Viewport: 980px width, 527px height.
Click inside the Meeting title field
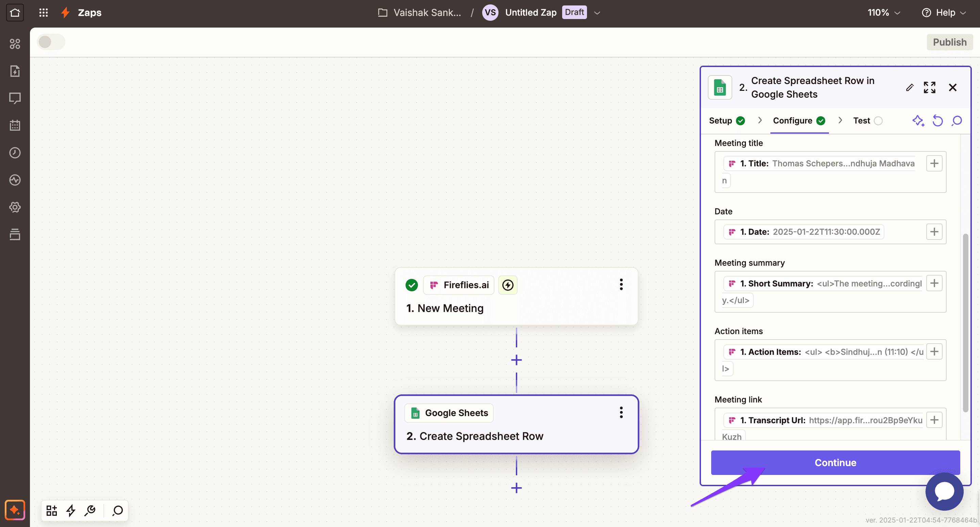tap(830, 172)
